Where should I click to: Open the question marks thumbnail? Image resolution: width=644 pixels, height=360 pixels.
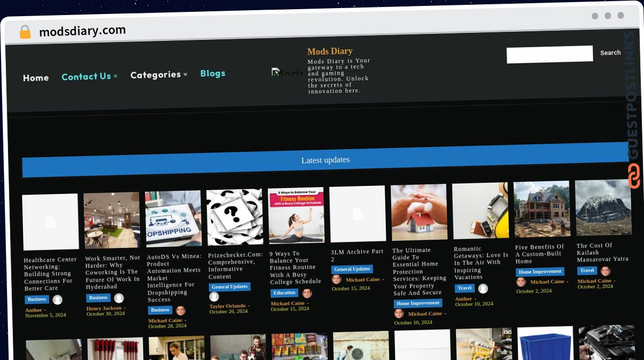(235, 217)
